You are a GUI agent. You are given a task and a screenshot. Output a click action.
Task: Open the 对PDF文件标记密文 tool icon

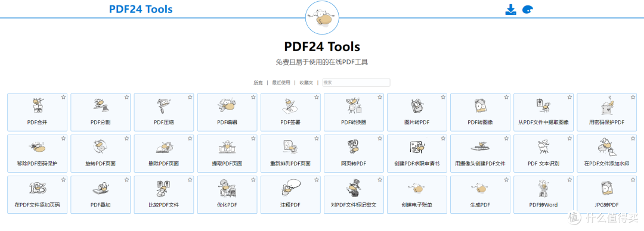pos(354,188)
